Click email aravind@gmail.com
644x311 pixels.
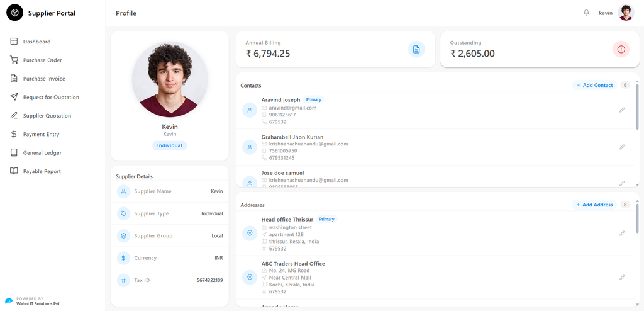[293, 108]
